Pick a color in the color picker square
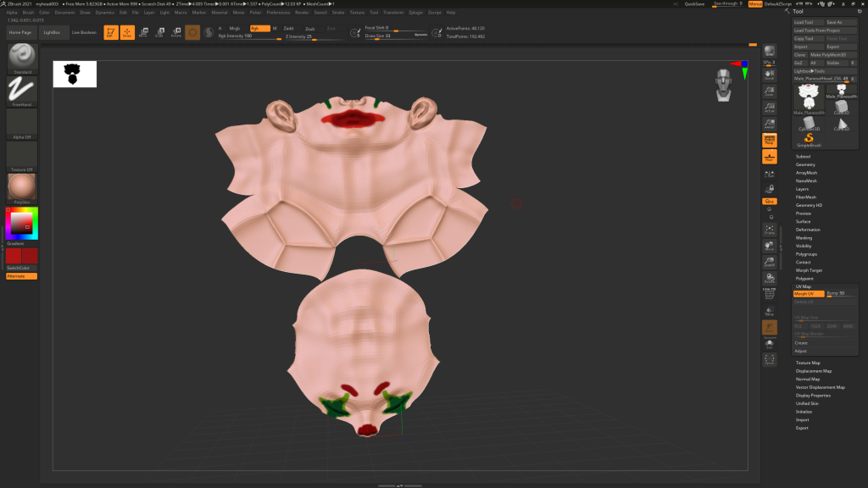 (21, 223)
